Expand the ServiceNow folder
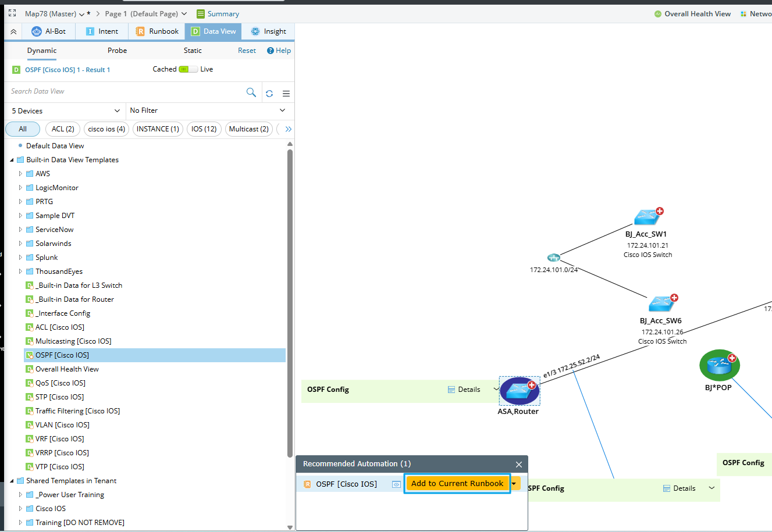 (x=20, y=230)
